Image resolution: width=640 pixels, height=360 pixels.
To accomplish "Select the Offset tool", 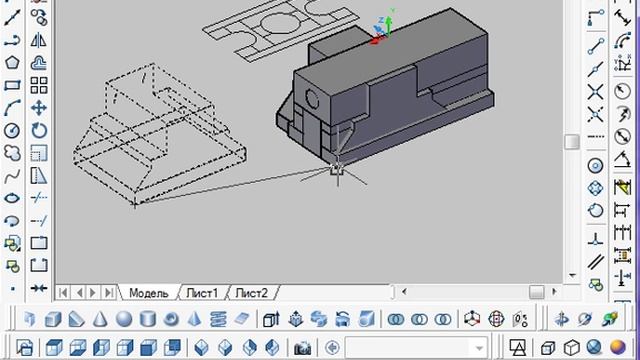I will pos(39,63).
